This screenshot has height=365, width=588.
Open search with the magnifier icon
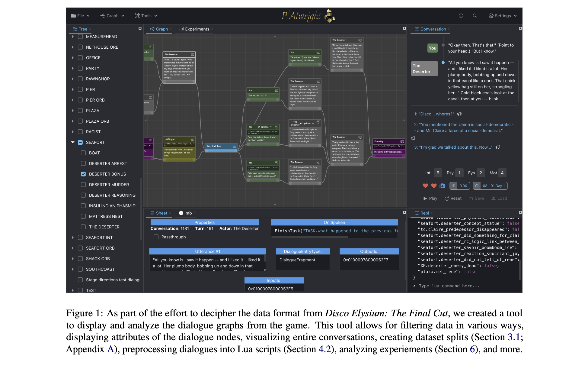click(x=475, y=16)
